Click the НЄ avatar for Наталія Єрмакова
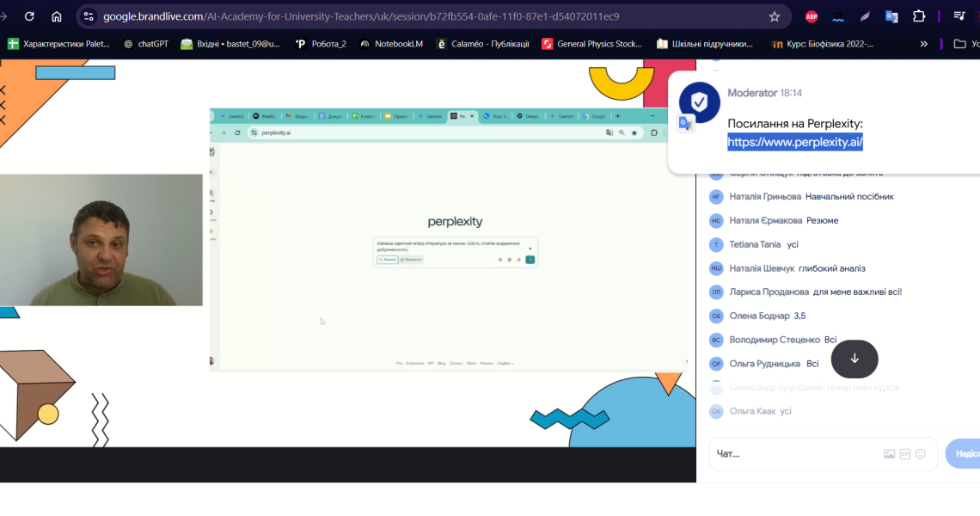Viewport: 980px width, 516px height. tap(716, 221)
